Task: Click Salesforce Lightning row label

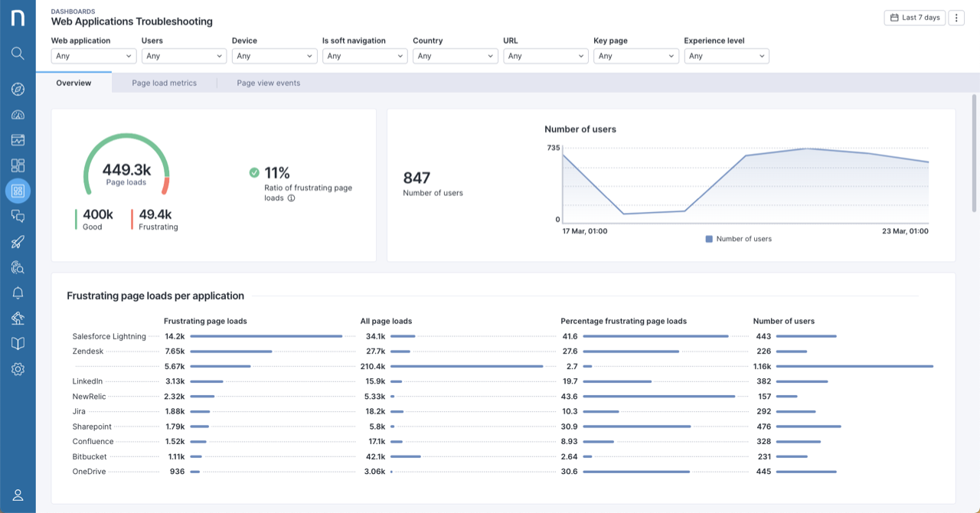Action: pyautogui.click(x=109, y=336)
